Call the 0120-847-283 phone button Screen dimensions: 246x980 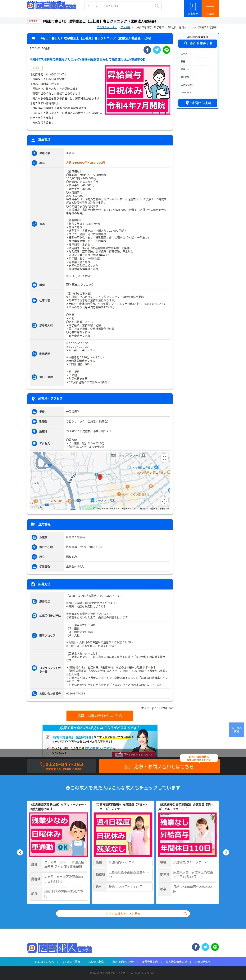coord(61,766)
